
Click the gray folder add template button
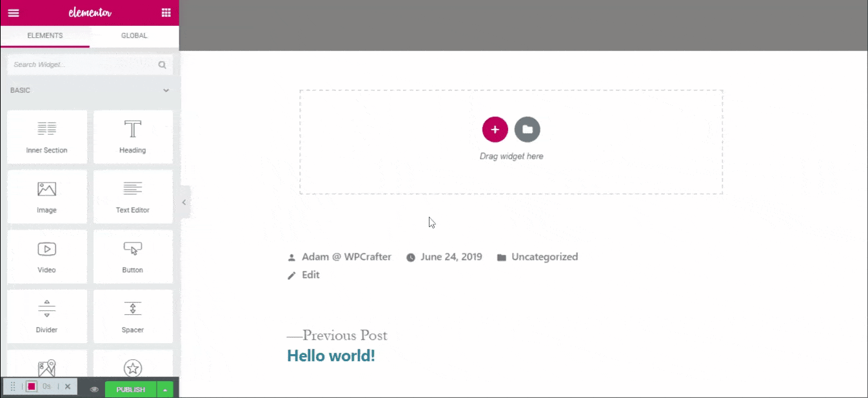pyautogui.click(x=528, y=130)
